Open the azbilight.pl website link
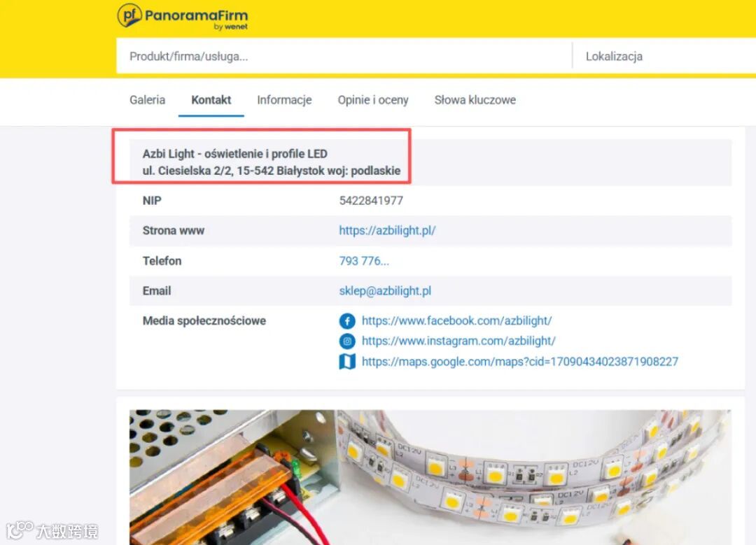 [387, 230]
